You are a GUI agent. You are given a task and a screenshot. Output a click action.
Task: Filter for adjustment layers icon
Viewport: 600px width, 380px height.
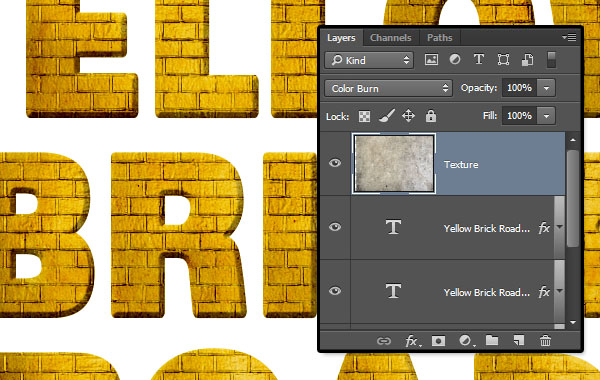[455, 60]
